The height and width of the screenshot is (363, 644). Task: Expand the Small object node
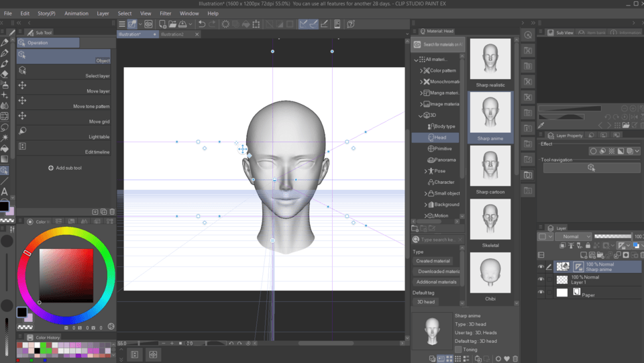tap(425, 193)
